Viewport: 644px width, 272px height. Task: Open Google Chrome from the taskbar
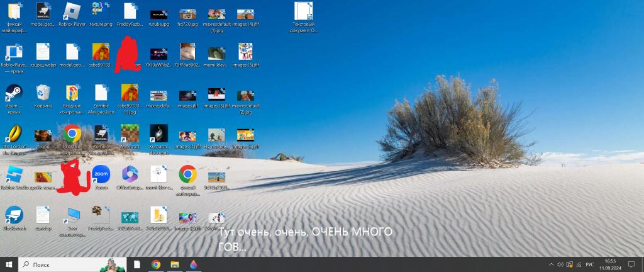[x=156, y=264]
